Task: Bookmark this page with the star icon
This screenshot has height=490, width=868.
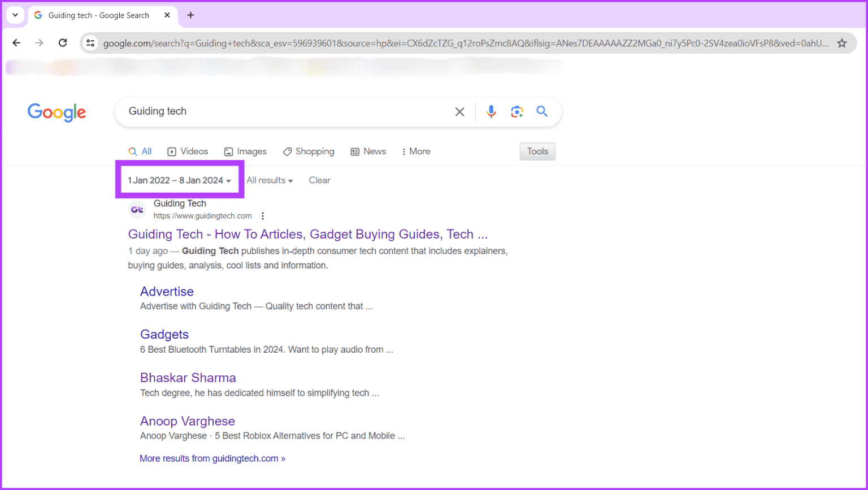Action: [x=842, y=43]
